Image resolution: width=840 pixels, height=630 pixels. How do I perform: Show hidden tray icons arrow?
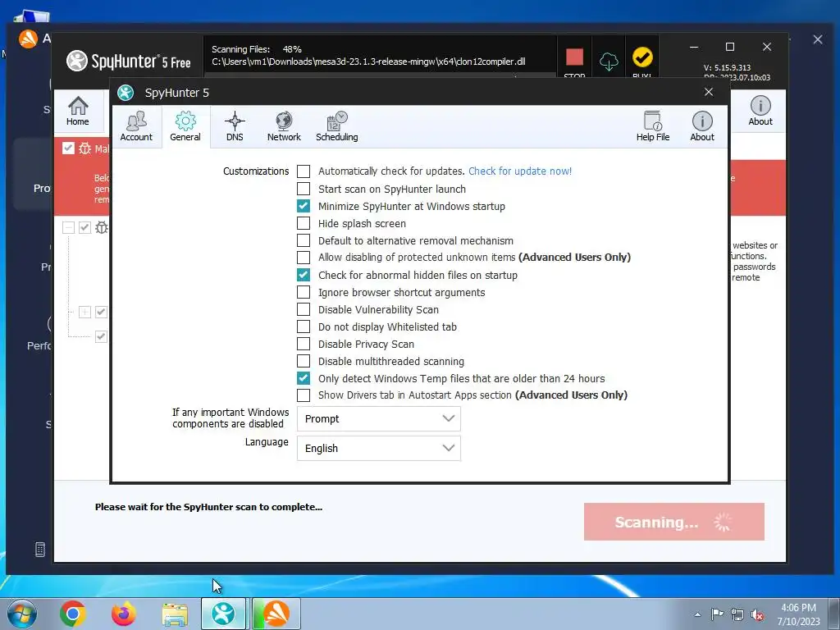(697, 614)
